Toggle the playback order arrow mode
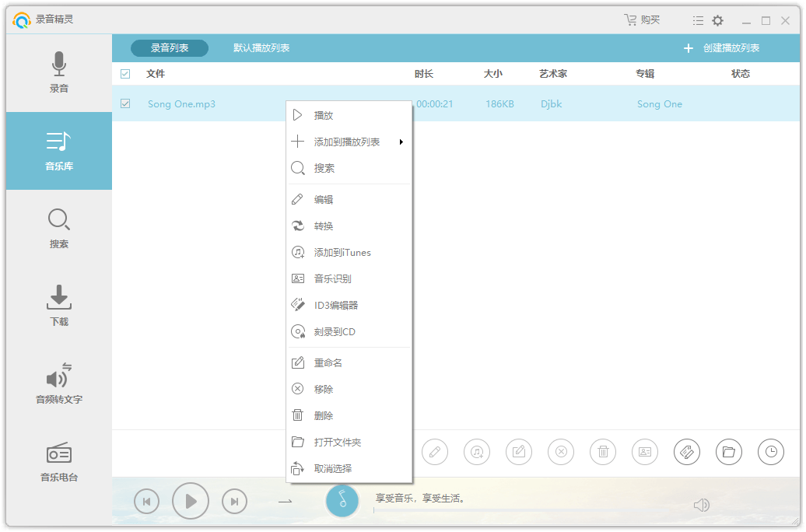Screen dimensions: 806x532 pos(285,502)
